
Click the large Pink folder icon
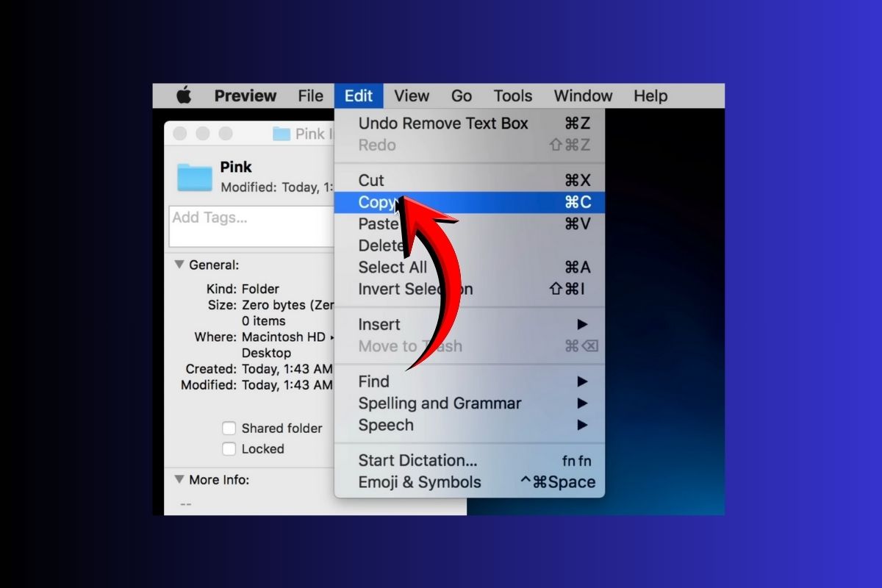(195, 177)
